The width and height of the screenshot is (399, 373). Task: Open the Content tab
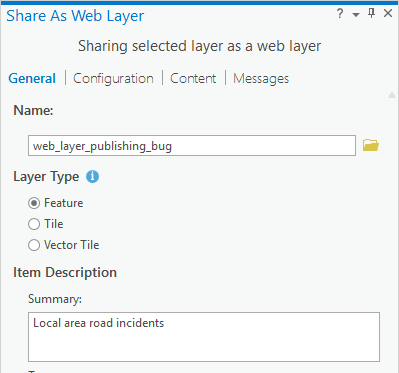pos(193,79)
